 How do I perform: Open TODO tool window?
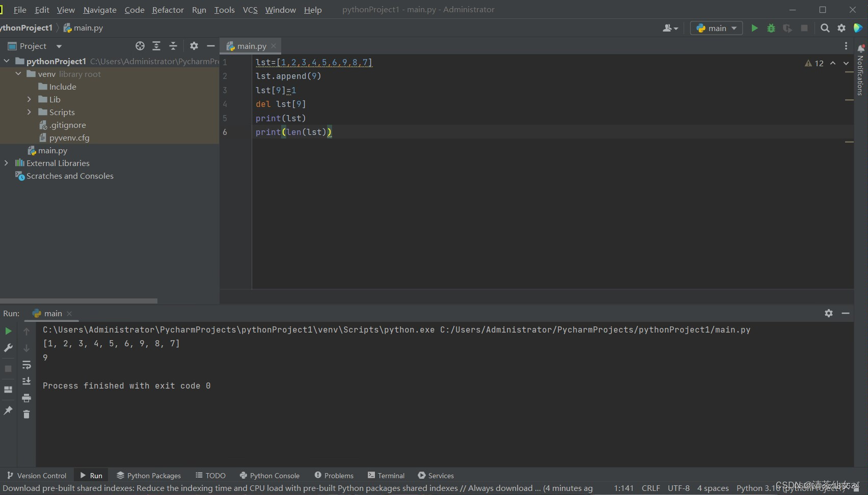[210, 475]
